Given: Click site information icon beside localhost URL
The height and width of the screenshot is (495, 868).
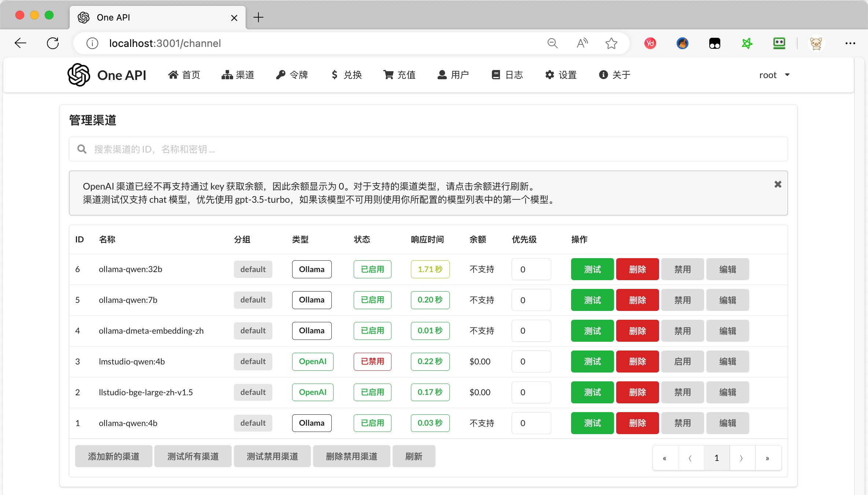Looking at the screenshot, I should (92, 43).
